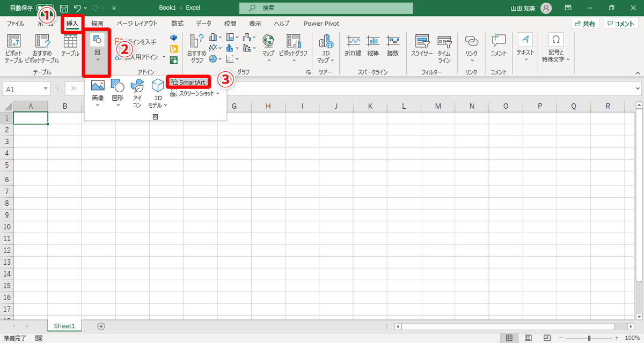Screen dimensions: 644x343
Task: Insert a picture (画像)
Action: (x=98, y=93)
